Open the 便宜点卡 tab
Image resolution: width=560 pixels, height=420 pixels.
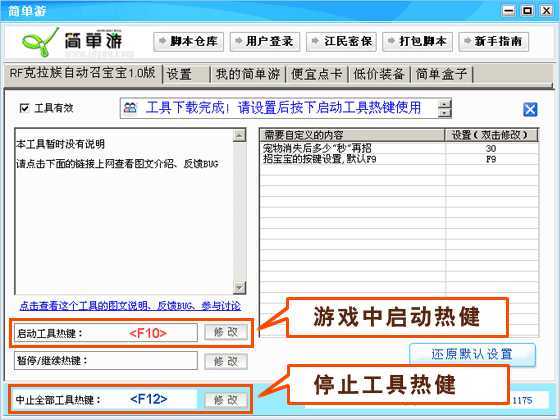[x=316, y=74]
